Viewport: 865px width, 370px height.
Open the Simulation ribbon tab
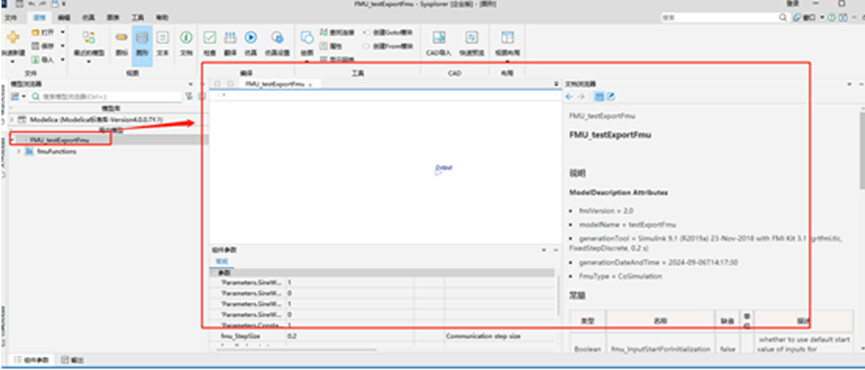click(88, 18)
